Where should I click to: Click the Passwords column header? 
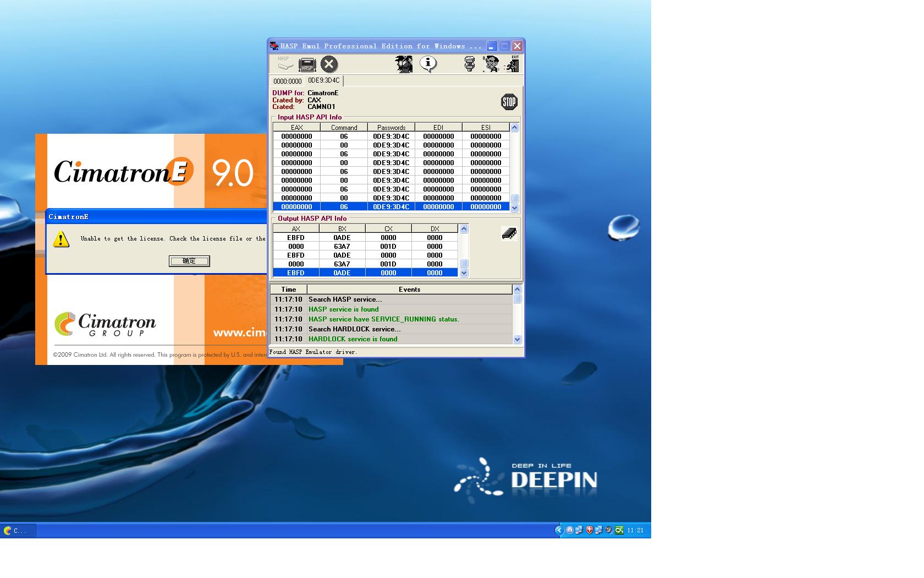[391, 127]
